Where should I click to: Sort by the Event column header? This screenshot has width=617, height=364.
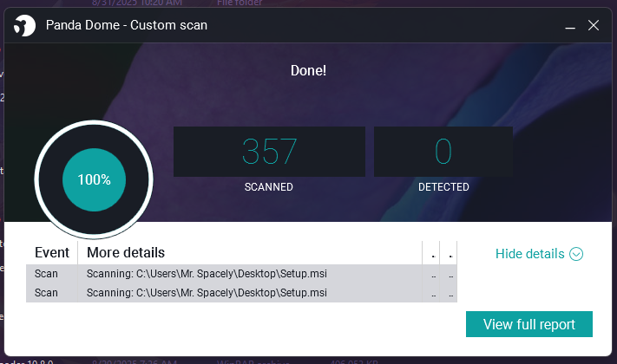coord(51,253)
